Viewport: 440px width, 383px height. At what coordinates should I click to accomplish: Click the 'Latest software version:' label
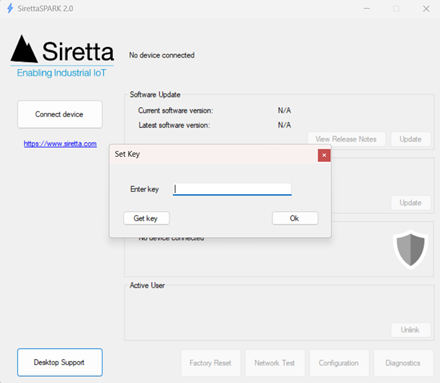click(x=174, y=125)
